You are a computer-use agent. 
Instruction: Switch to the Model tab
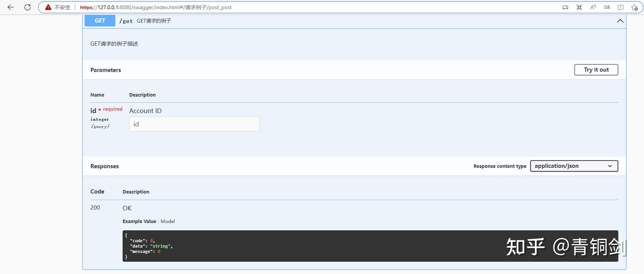click(168, 221)
